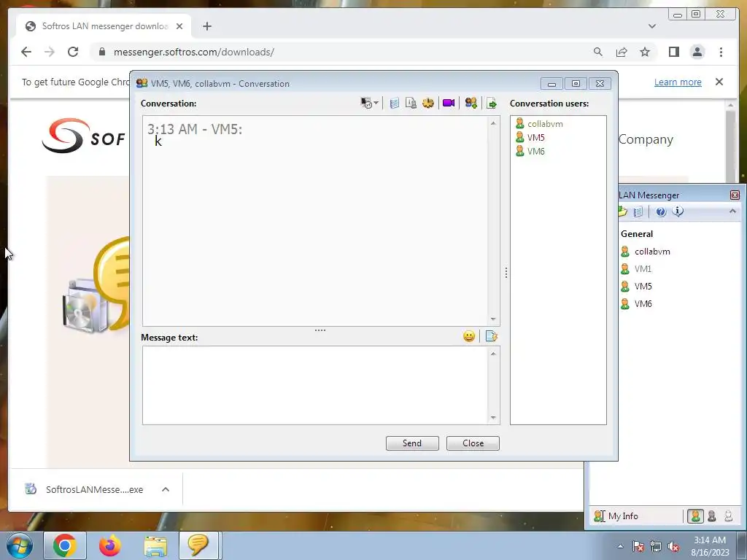The width and height of the screenshot is (747, 560).
Task: Click the yellow gear icon in conversation toolbar
Action: click(x=427, y=103)
